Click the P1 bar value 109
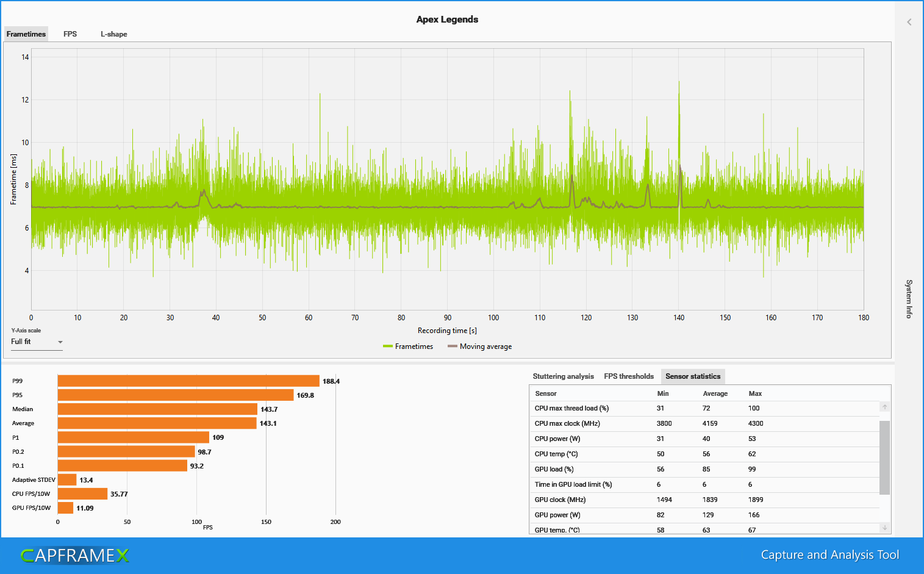The width and height of the screenshot is (924, 574). (x=218, y=437)
